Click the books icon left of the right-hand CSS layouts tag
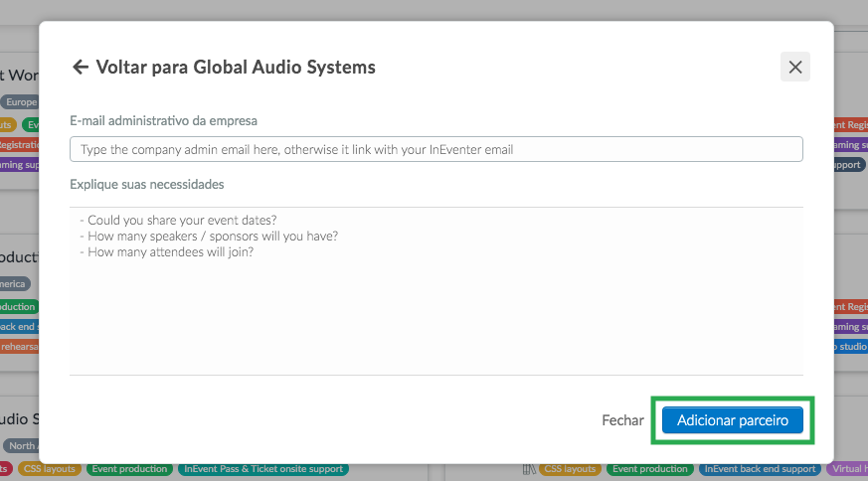The image size is (868, 481). pyautogui.click(x=529, y=469)
